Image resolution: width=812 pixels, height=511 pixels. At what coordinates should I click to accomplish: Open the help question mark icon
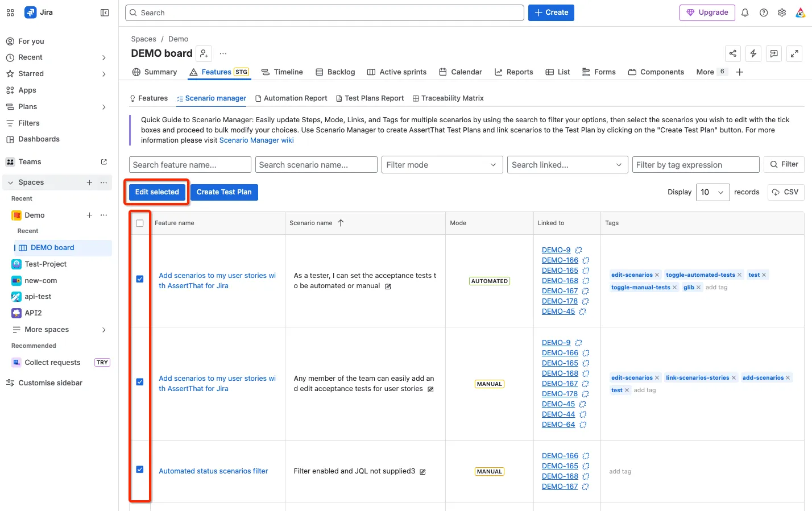click(764, 13)
